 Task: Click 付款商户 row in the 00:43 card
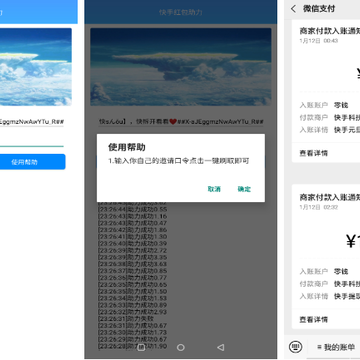coord(330,118)
